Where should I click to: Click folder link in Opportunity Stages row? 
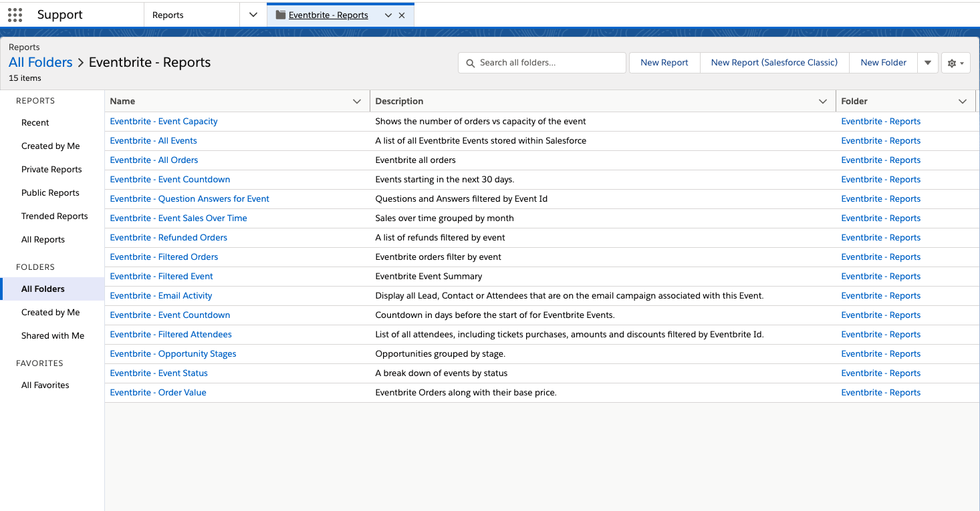(881, 354)
